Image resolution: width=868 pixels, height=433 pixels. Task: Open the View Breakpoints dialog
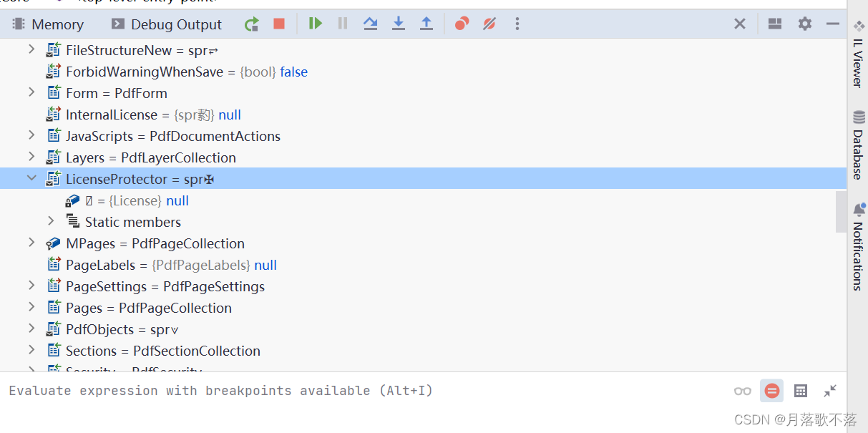click(462, 24)
